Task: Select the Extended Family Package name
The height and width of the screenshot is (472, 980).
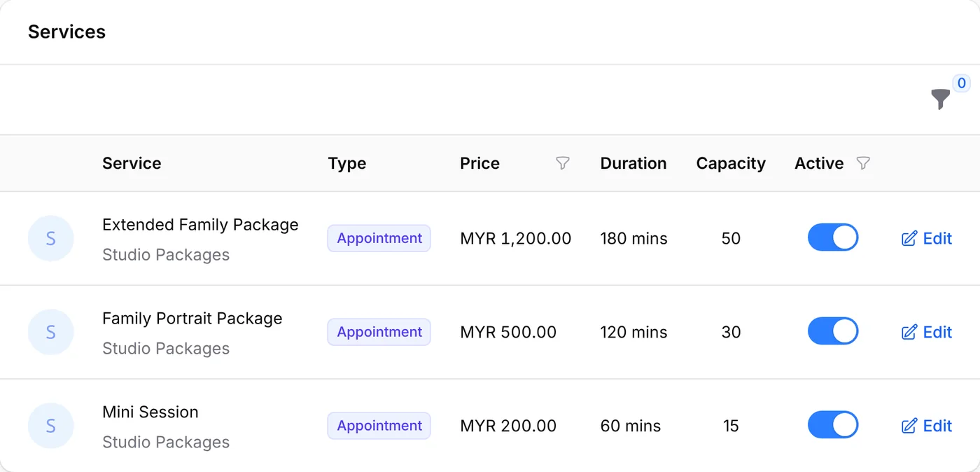Action: [200, 225]
